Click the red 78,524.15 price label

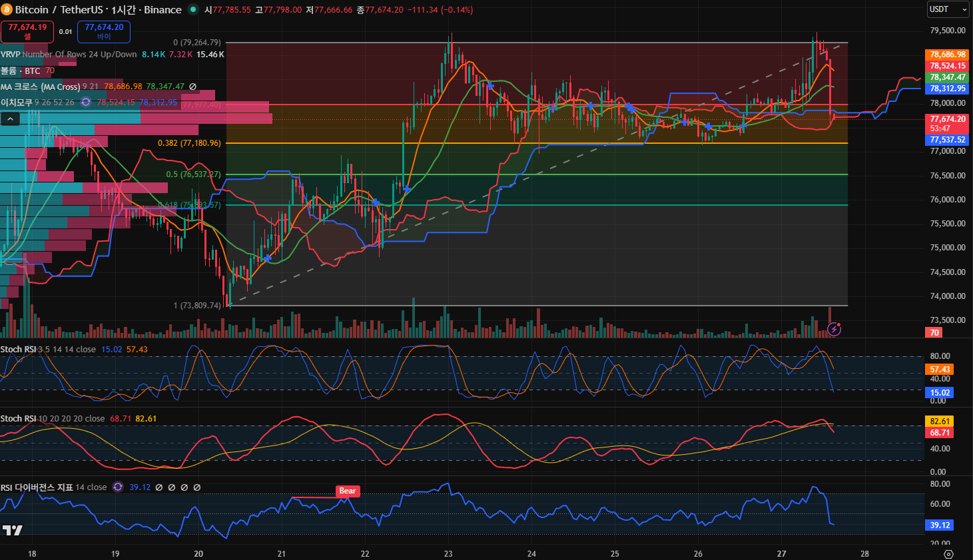pos(948,66)
